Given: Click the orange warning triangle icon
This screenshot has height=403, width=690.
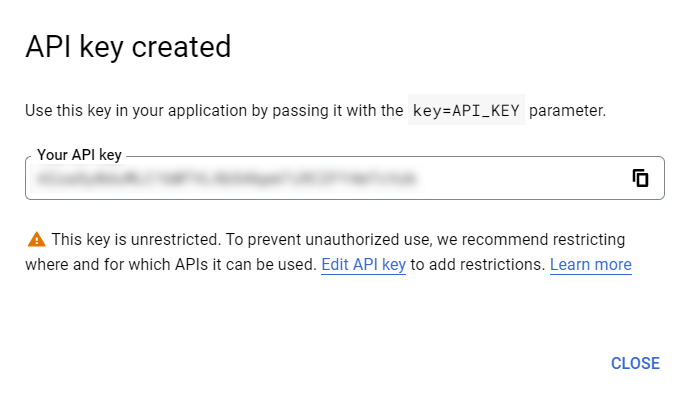Looking at the screenshot, I should coord(36,239).
